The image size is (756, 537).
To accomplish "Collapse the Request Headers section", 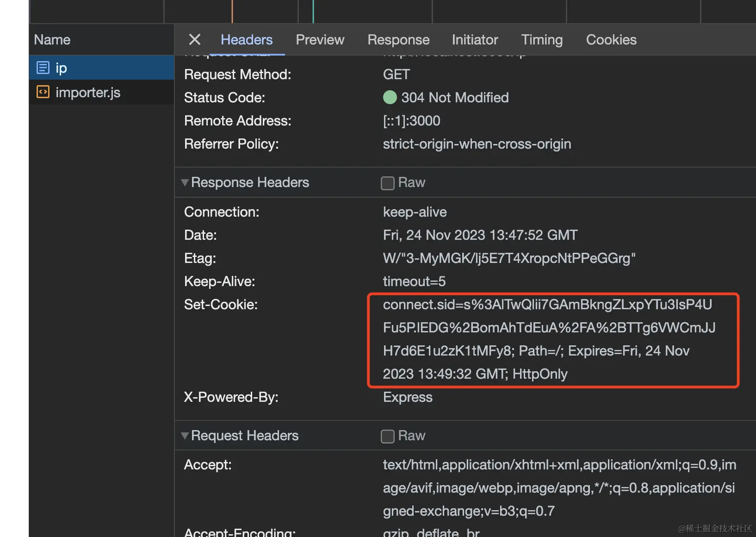I will point(185,436).
